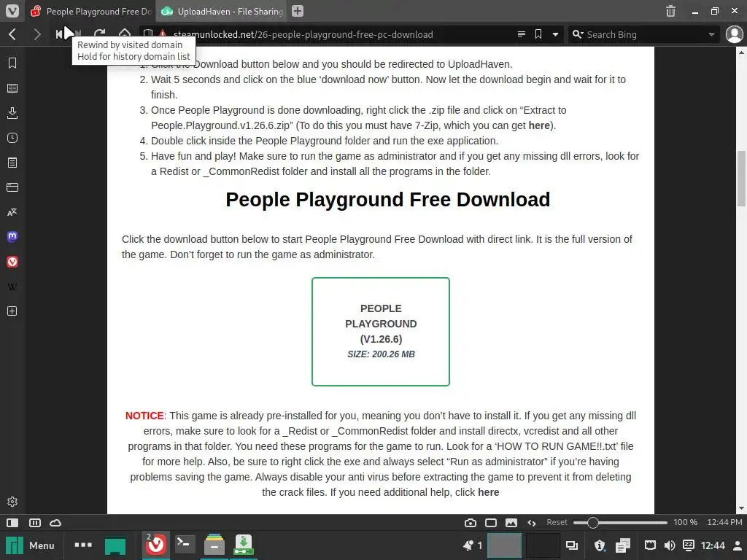Switch to People Playground Free Download tab
The image size is (747, 560).
[90, 11]
